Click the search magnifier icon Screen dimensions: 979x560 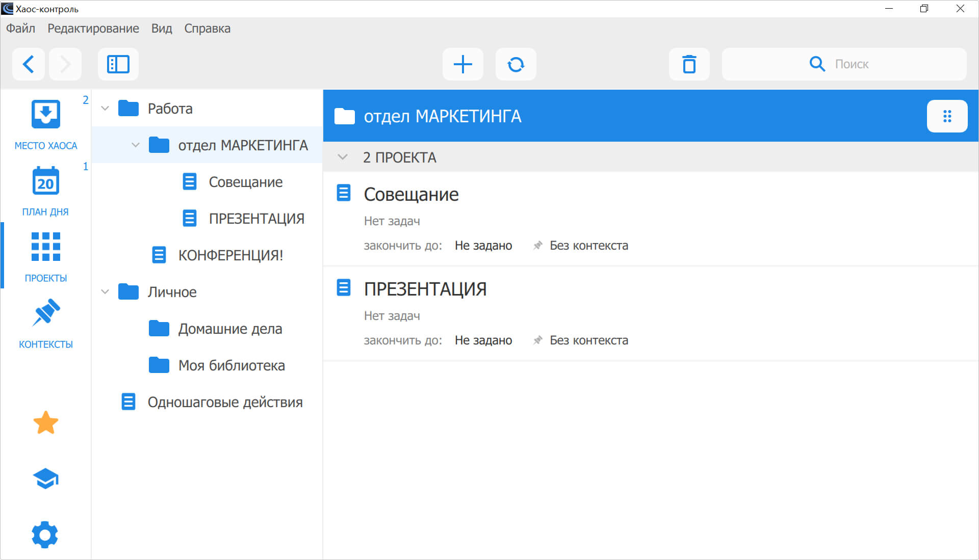(817, 64)
